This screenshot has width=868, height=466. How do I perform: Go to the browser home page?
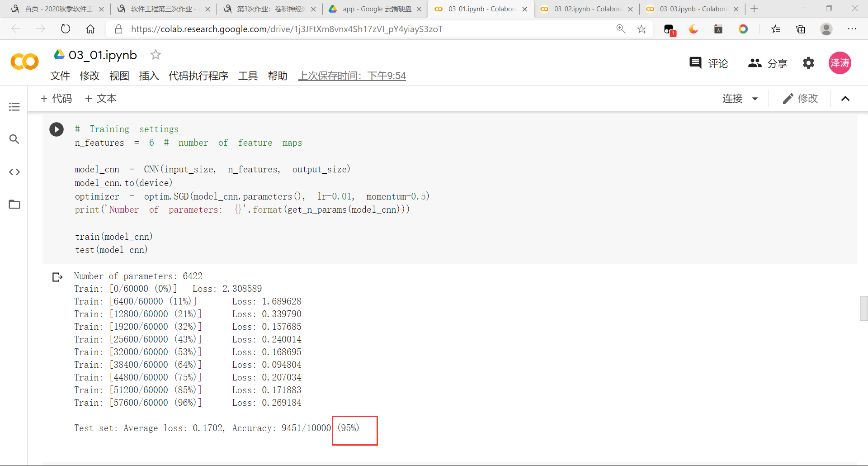(x=90, y=29)
